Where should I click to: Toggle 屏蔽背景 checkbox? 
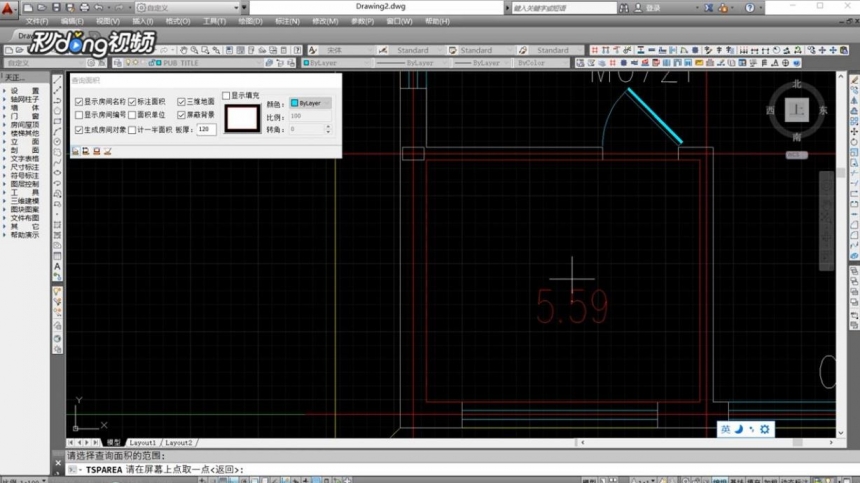click(182, 115)
